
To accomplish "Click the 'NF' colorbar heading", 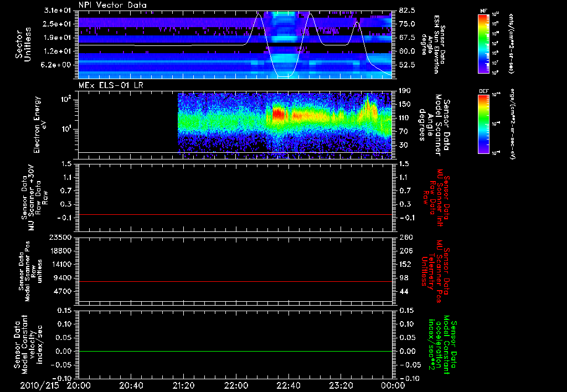I will pos(483,11).
